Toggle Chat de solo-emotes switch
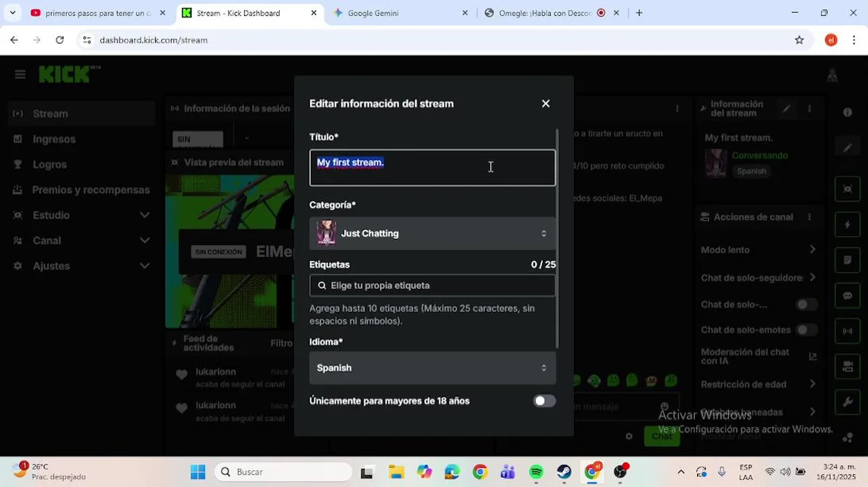Viewport: 868px width, 487px height. click(x=806, y=330)
